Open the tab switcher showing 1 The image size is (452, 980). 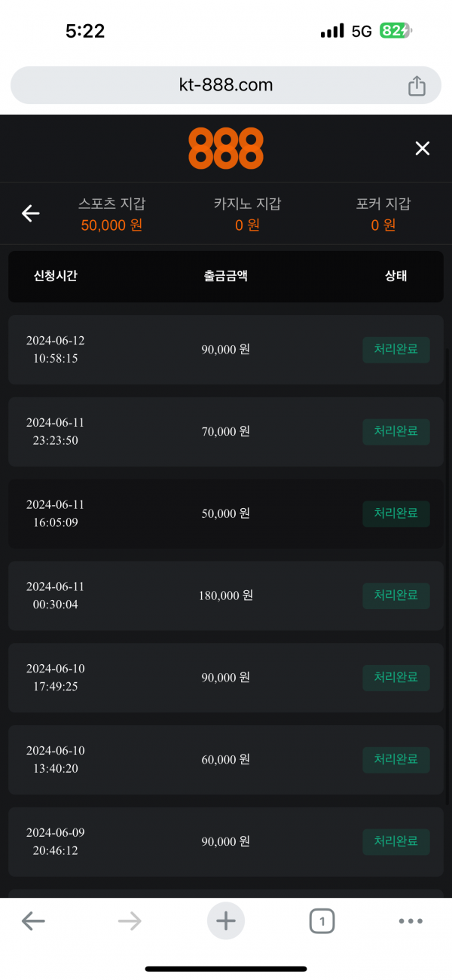(322, 920)
